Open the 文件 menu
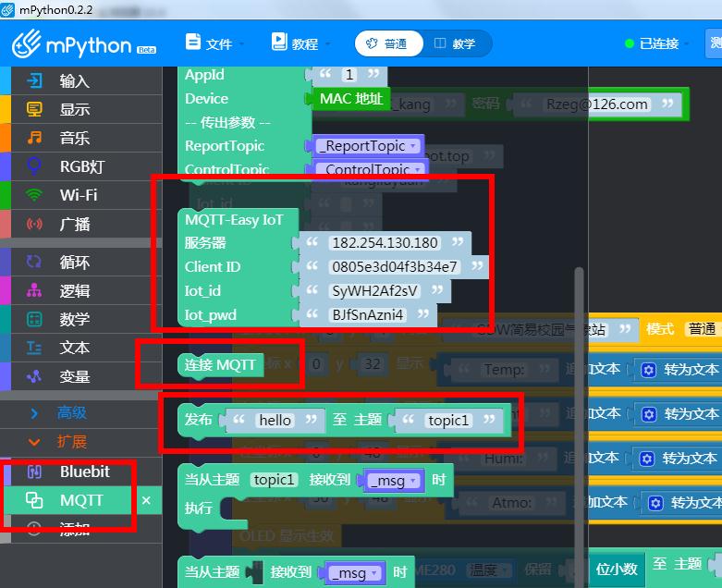 point(215,43)
